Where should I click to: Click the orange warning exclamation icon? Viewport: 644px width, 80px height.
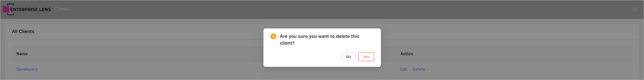273,36
